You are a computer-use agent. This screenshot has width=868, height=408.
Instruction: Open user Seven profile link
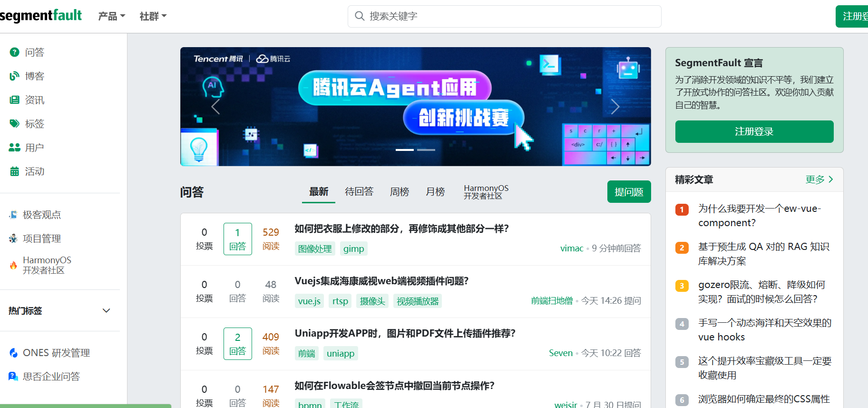tap(561, 353)
